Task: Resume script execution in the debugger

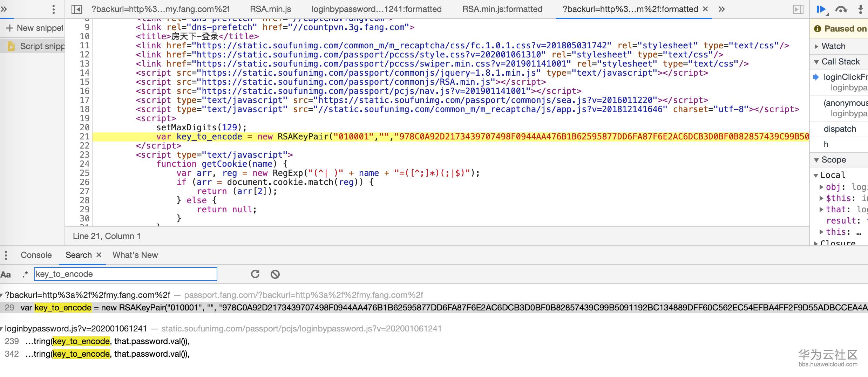Action: (x=821, y=9)
